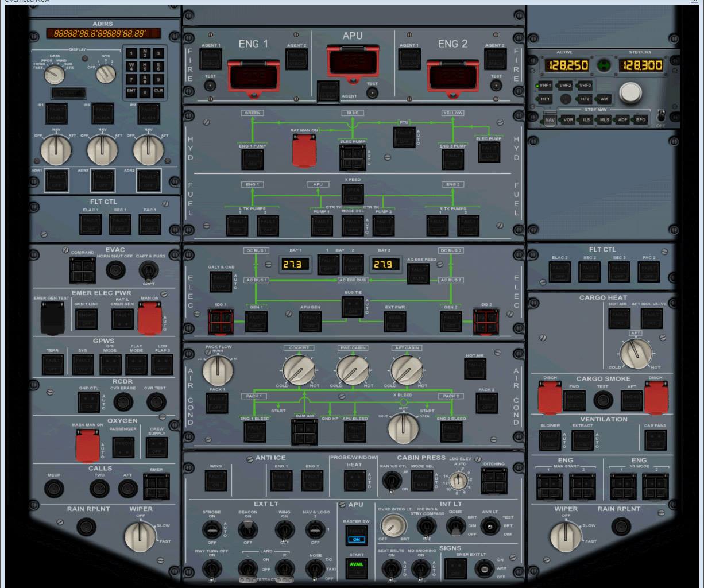Viewport: 704px width, 588px height.
Task: Select the VOR standby nav key
Action: pos(568,120)
